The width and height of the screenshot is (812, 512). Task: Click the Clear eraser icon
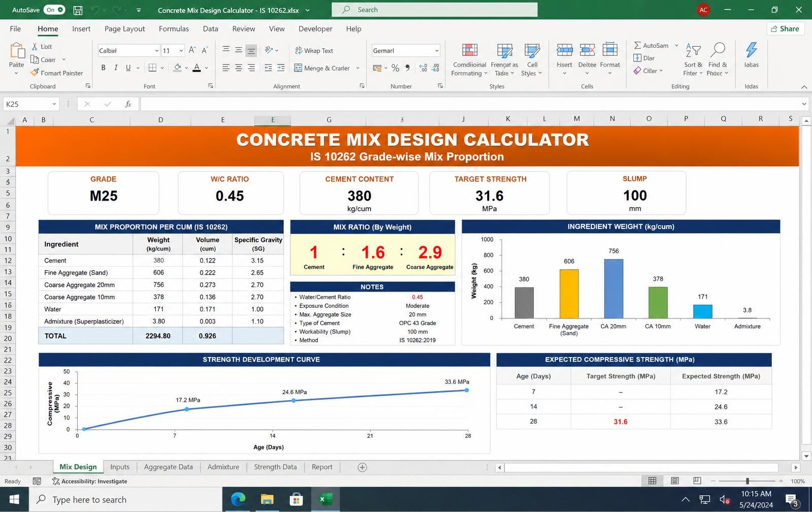(637, 71)
